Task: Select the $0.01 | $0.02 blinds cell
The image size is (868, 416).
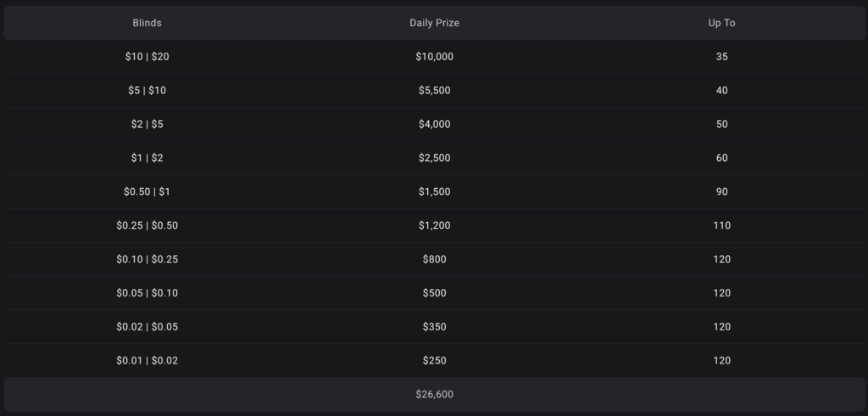Action: [x=147, y=360]
